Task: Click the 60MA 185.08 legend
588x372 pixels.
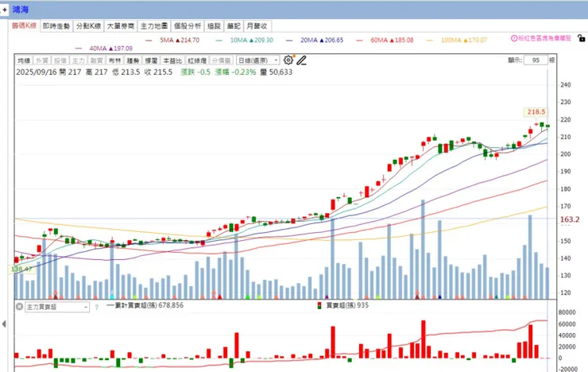Action: coord(385,40)
